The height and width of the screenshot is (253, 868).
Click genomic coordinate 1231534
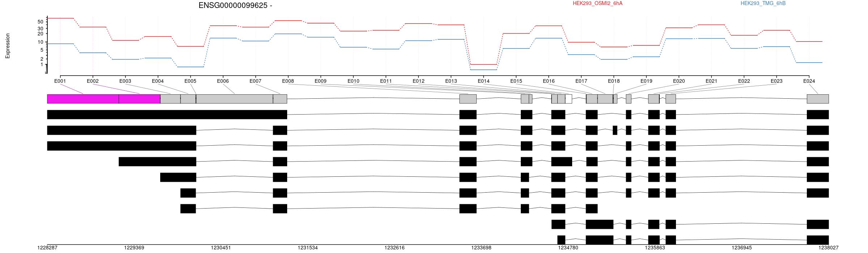pos(308,248)
